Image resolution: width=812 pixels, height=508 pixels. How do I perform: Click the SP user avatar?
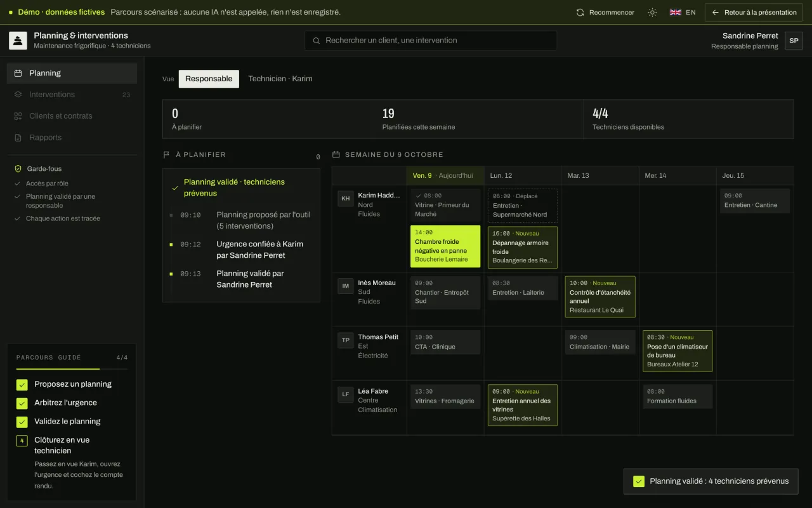point(794,41)
